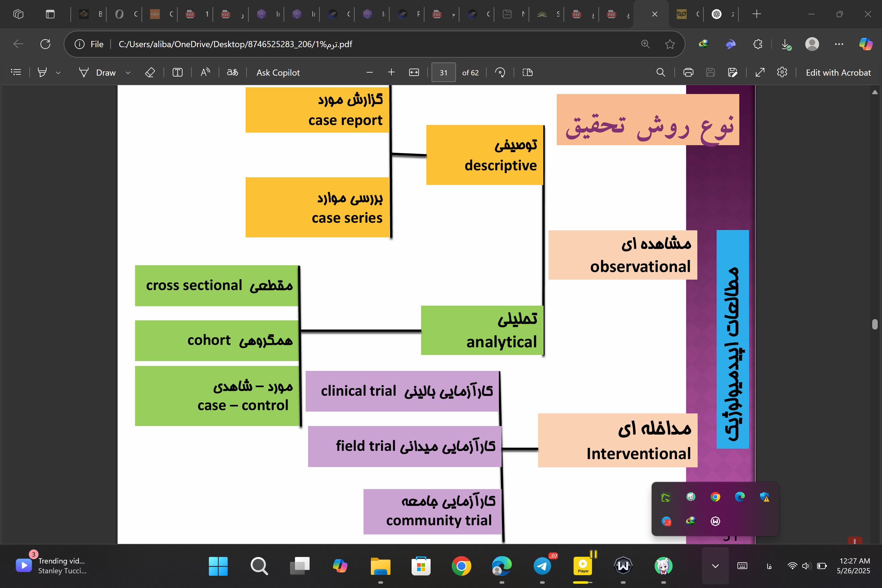The height and width of the screenshot is (588, 882).
Task: Open the table of contents sidebar
Action: point(16,72)
